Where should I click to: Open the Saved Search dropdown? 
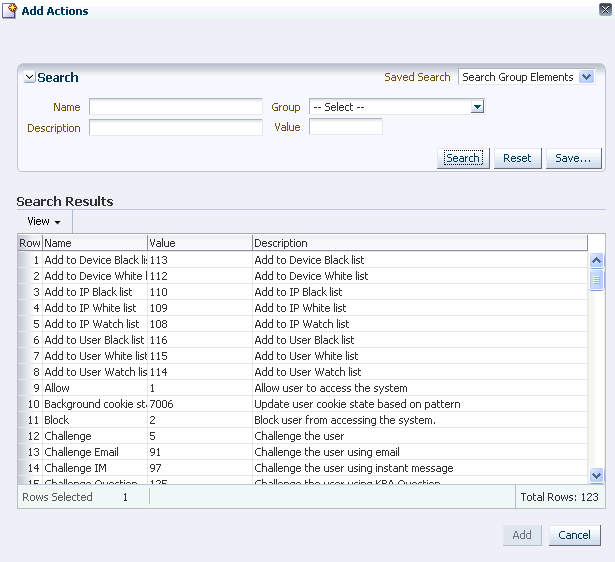coord(587,77)
